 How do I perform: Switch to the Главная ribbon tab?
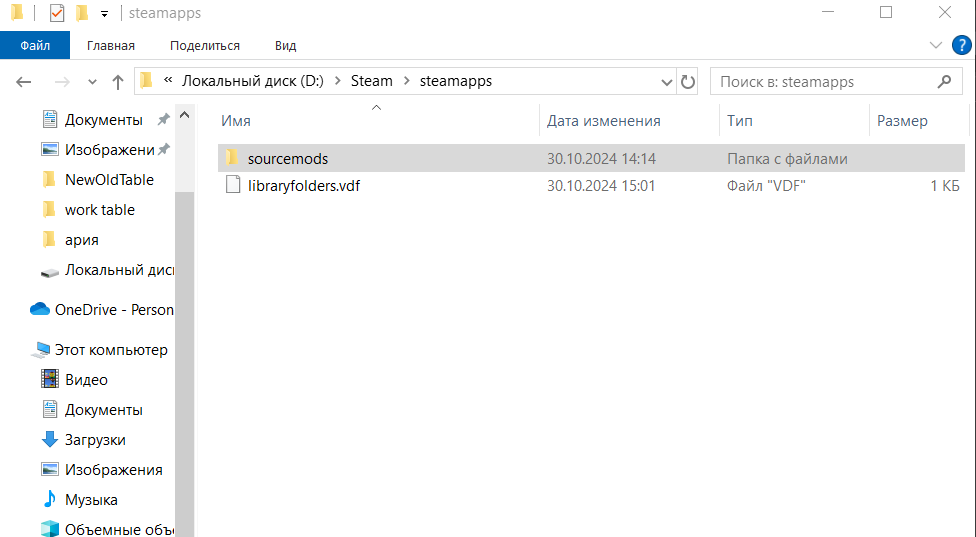(111, 45)
